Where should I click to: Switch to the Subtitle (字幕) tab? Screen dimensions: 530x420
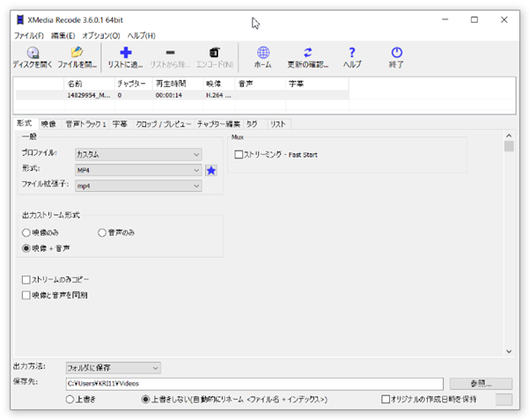point(120,124)
